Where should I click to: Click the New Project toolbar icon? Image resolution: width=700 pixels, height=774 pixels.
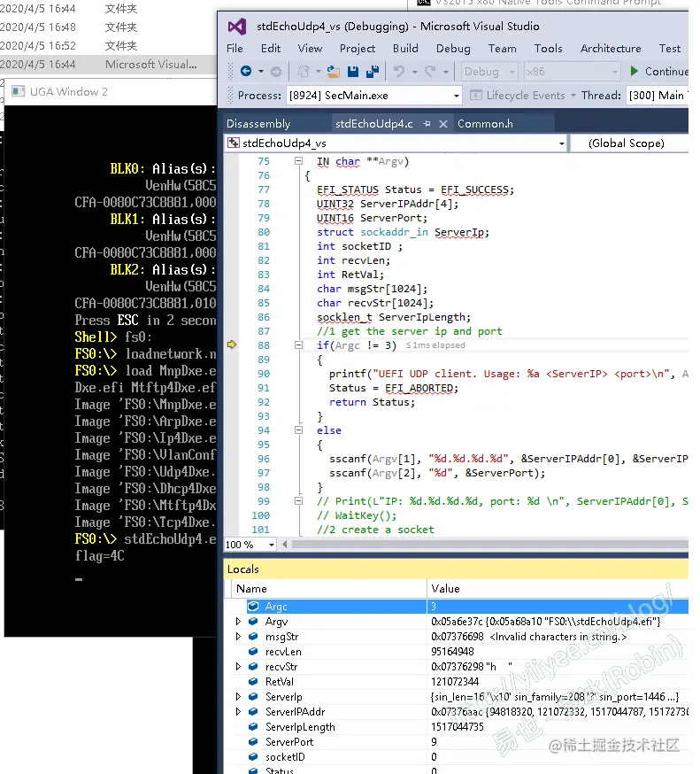[304, 72]
